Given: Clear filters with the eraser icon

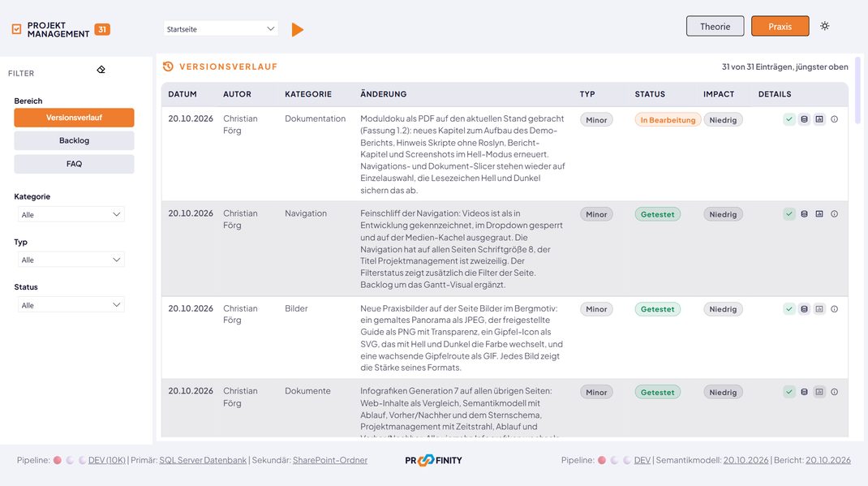Looking at the screenshot, I should tap(101, 70).
